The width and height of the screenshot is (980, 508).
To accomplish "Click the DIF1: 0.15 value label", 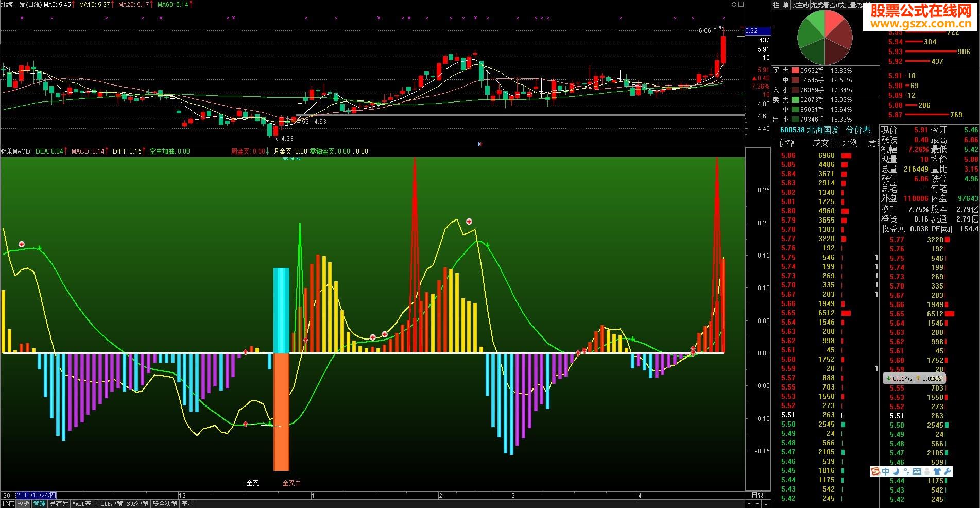I will (127, 151).
